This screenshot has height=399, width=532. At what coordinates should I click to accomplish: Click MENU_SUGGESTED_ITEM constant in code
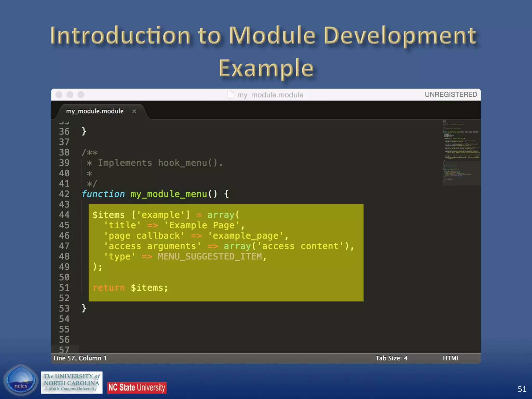[210, 257]
